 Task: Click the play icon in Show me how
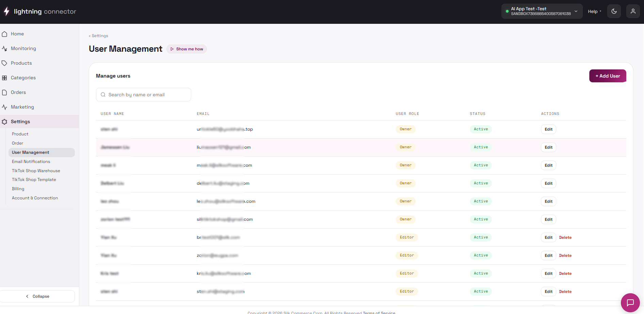pos(172,49)
